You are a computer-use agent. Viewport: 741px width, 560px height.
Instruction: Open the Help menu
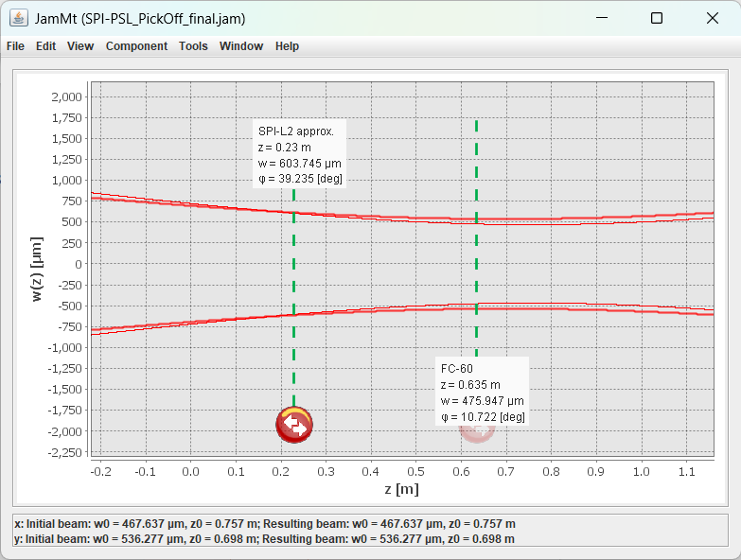287,46
